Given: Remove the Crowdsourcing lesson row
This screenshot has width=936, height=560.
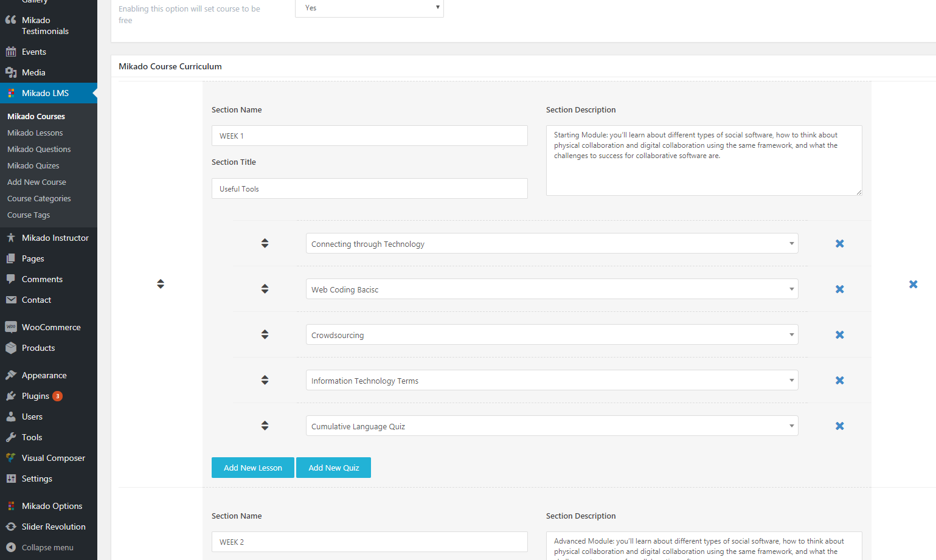Looking at the screenshot, I should (840, 334).
